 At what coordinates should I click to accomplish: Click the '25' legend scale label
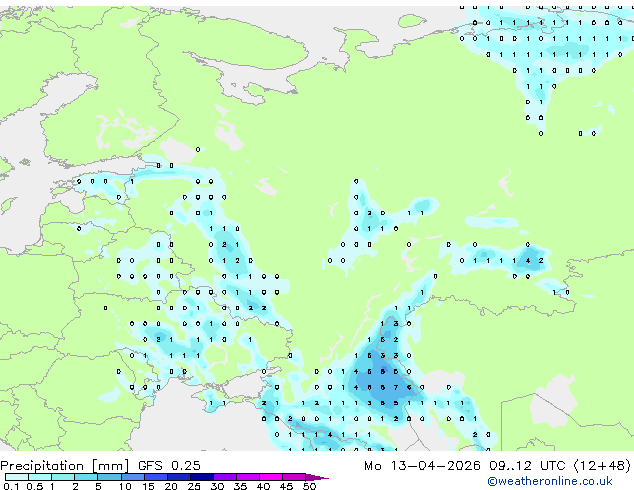(194, 486)
